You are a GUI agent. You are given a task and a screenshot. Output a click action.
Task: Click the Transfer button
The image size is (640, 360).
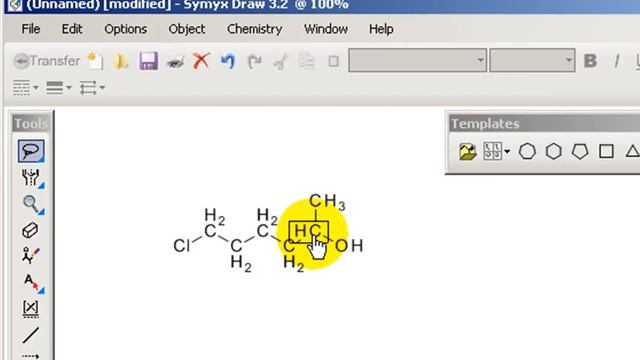(x=47, y=61)
